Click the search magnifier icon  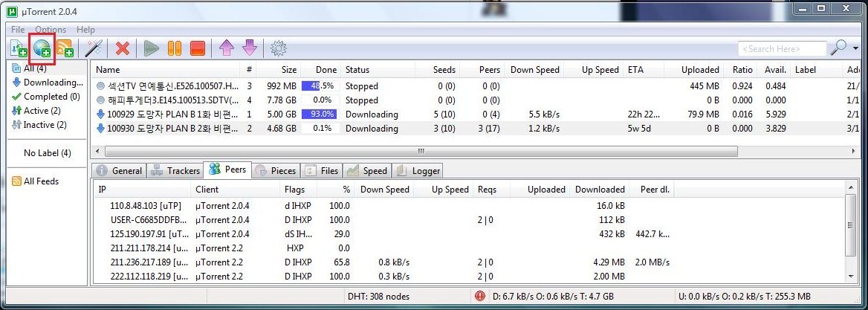pos(838,48)
